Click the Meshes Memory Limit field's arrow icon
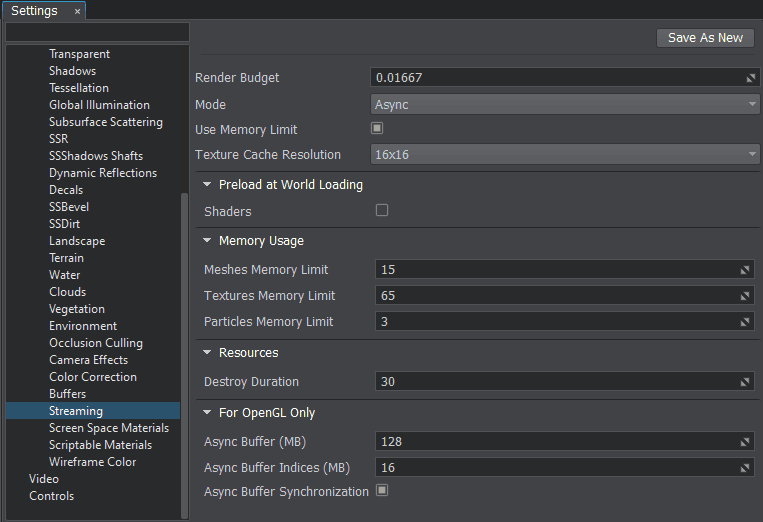The image size is (763, 522). [745, 270]
